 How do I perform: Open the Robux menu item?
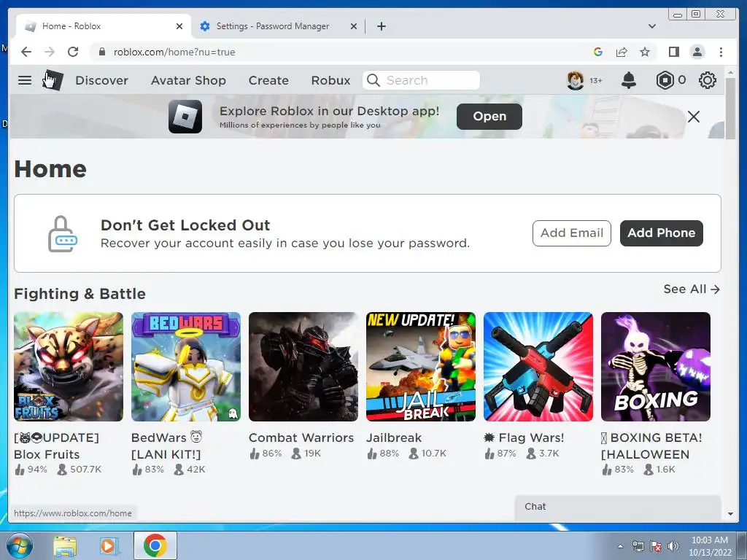click(x=330, y=80)
